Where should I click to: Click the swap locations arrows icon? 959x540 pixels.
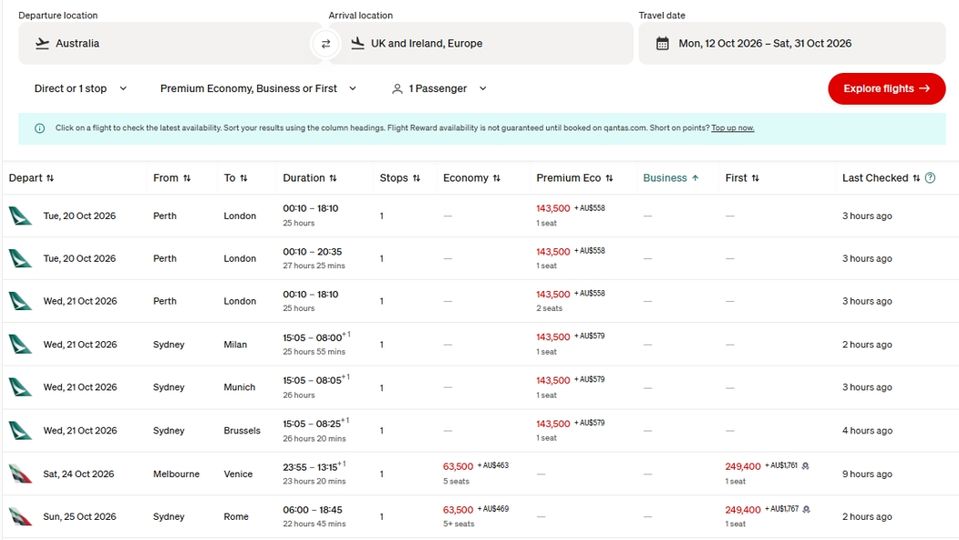tap(325, 43)
